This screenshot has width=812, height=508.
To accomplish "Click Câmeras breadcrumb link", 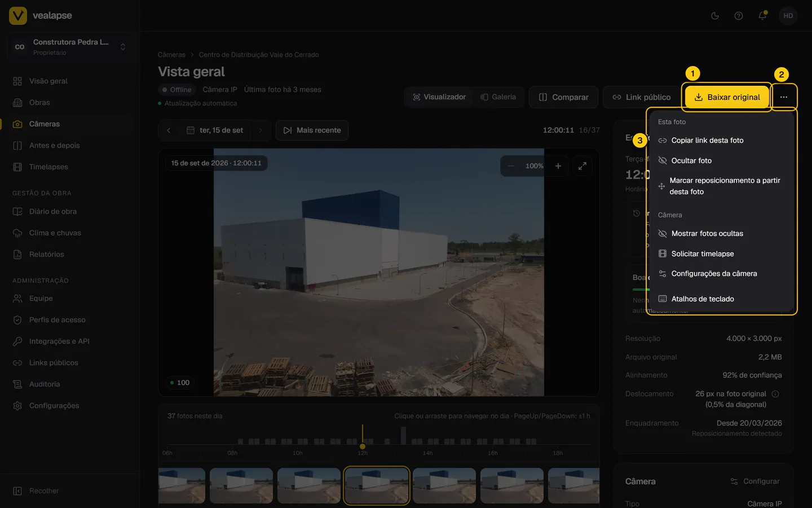I will click(171, 55).
